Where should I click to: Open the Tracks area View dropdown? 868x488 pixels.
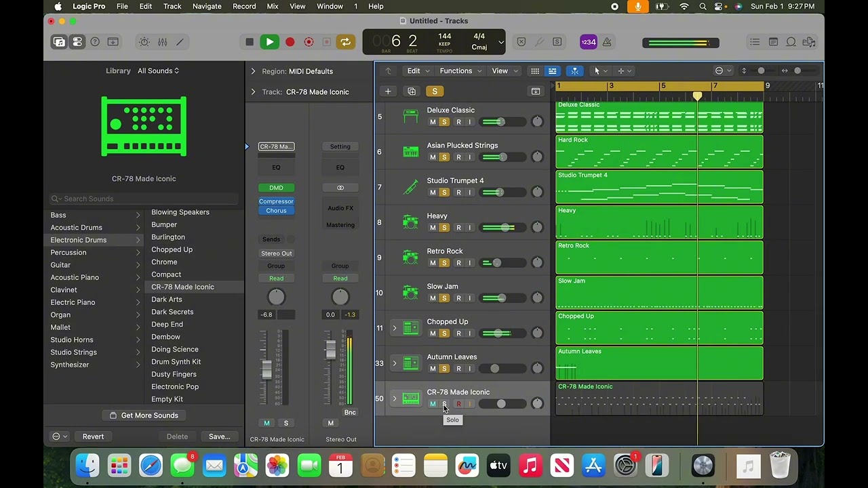[x=503, y=70]
